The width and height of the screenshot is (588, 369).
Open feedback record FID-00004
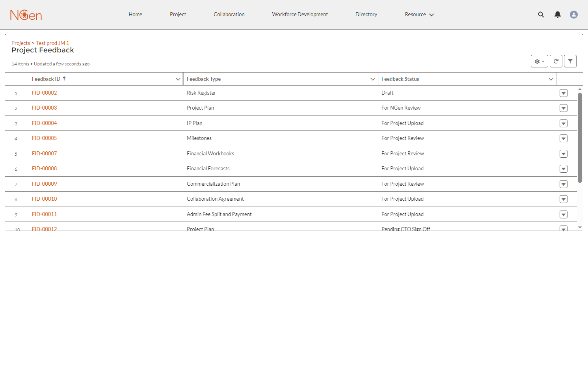44,123
